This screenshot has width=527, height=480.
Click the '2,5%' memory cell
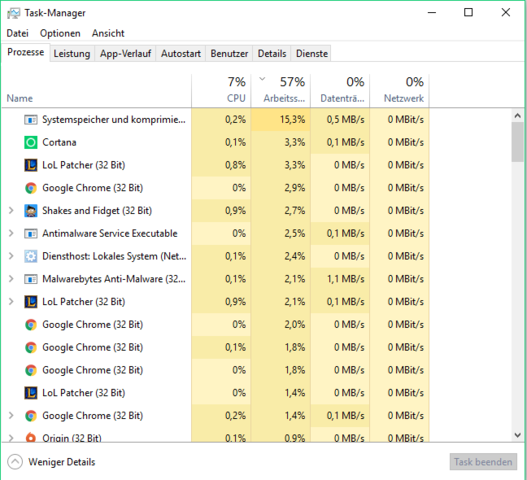(x=281, y=234)
